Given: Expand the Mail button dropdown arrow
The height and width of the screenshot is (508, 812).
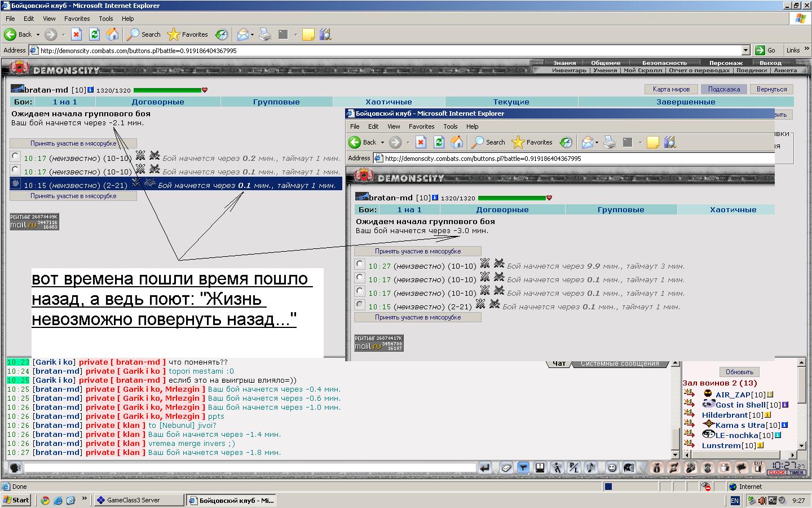Looking at the screenshot, I should (x=252, y=35).
